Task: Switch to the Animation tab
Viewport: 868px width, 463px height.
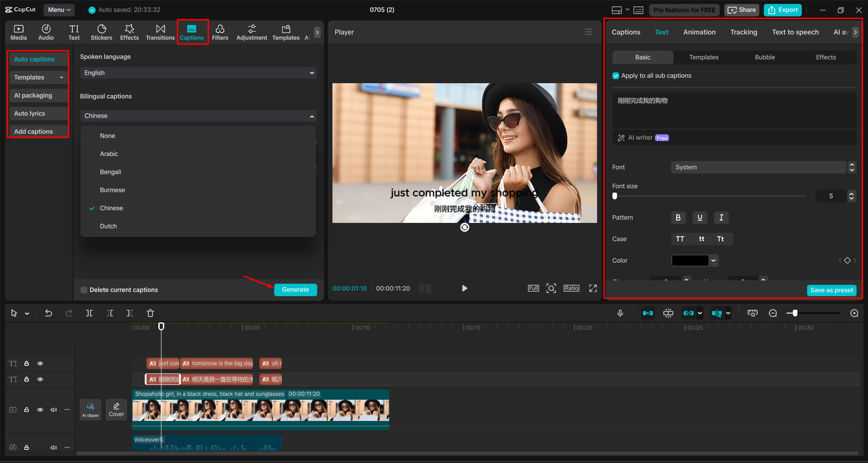Action: click(699, 32)
